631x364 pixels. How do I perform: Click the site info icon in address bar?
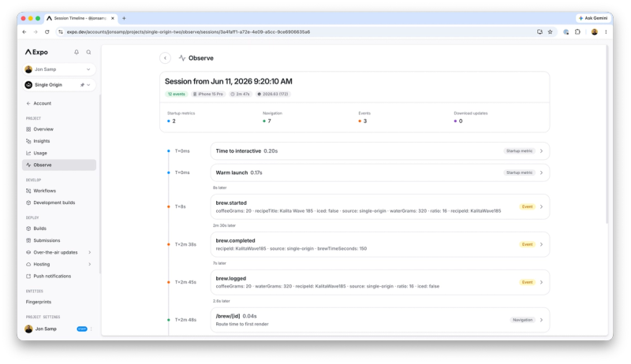click(61, 32)
